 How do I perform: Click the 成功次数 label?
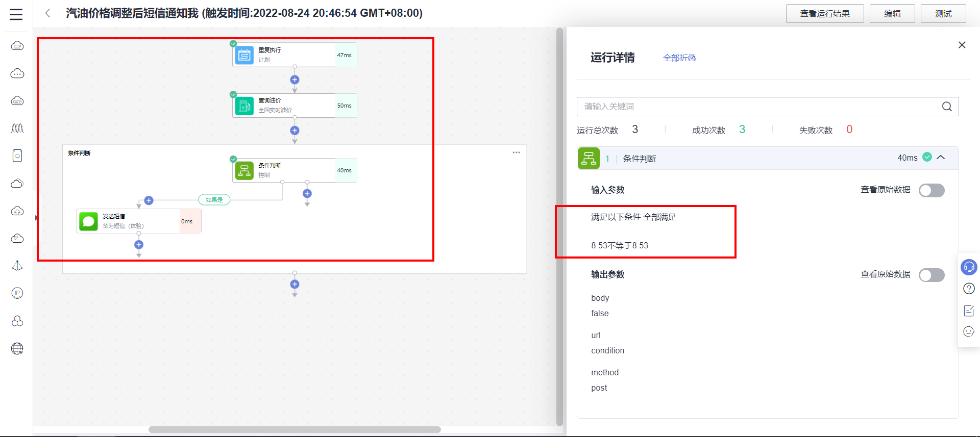(x=708, y=130)
